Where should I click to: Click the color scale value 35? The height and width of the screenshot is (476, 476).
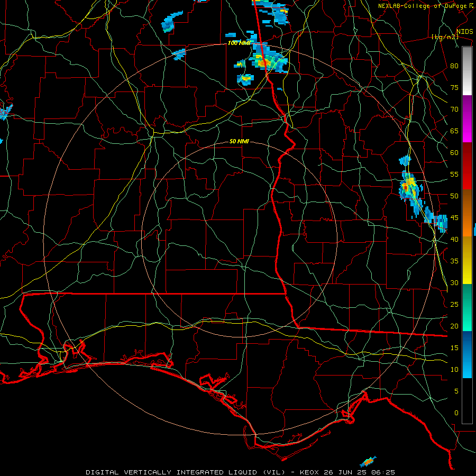[x=454, y=261]
